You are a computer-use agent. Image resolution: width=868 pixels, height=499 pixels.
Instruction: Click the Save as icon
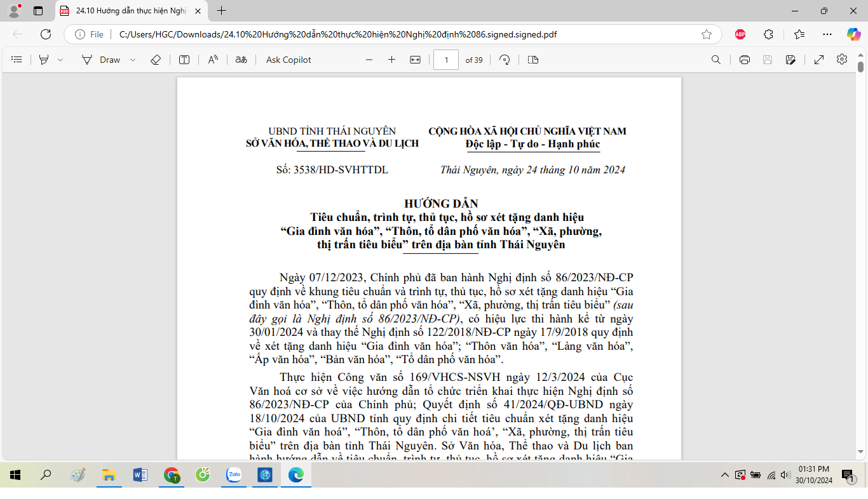point(790,60)
